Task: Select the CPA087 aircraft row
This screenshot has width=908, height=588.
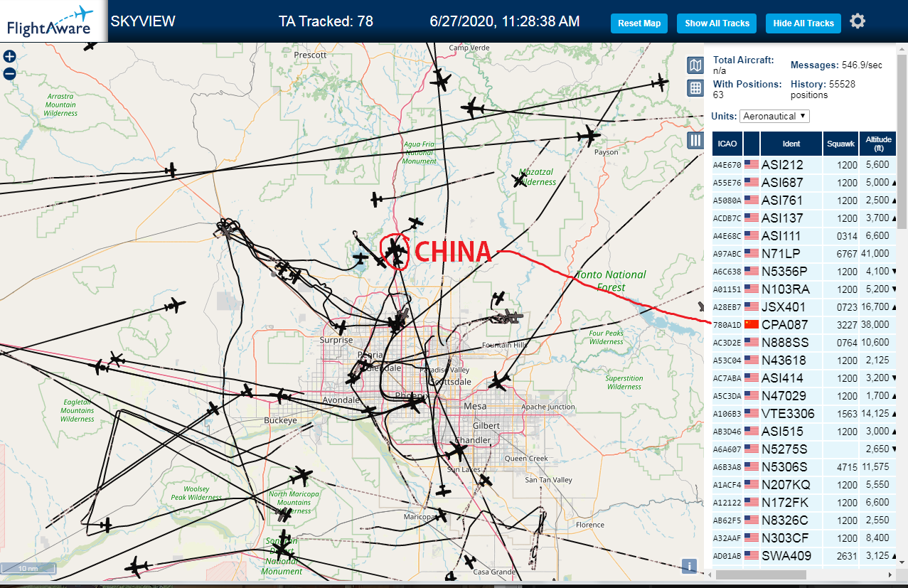Action: 804,324
